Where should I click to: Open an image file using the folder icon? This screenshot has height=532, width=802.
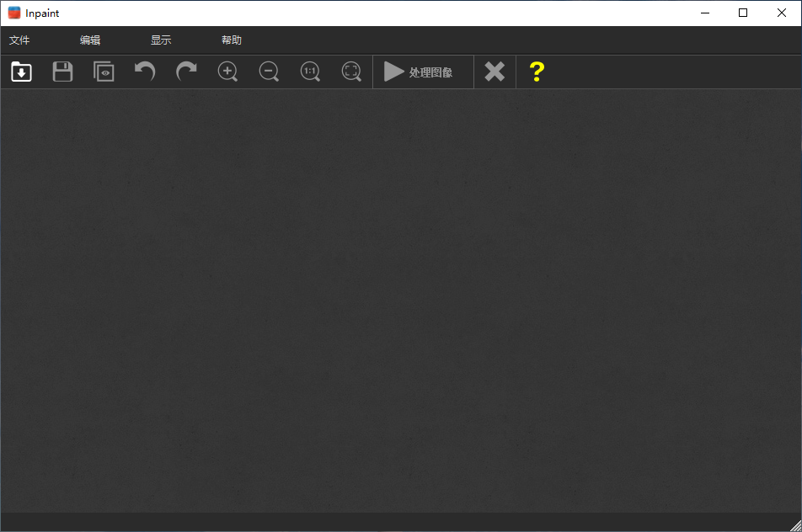tap(20, 72)
